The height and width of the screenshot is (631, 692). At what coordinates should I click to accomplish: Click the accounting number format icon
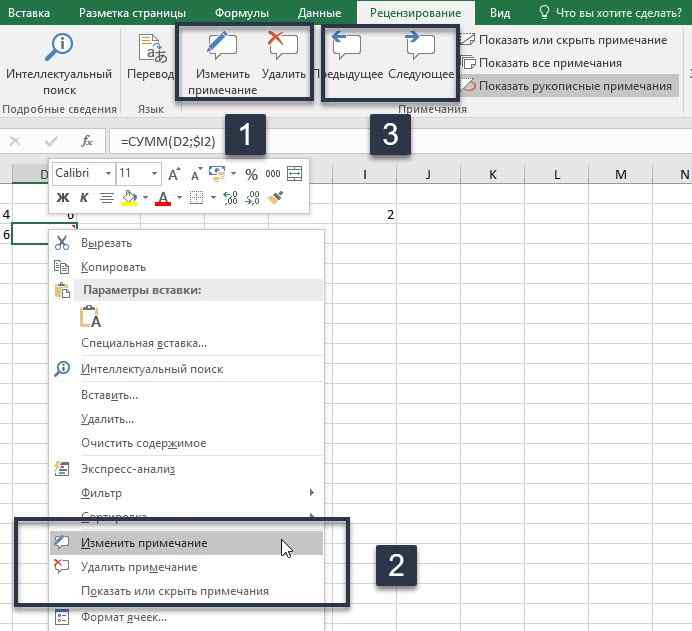click(x=217, y=174)
